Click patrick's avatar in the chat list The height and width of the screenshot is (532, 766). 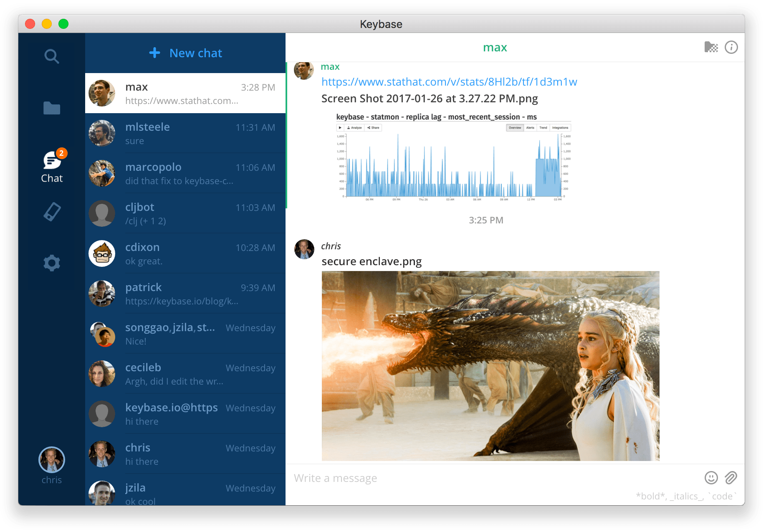[x=102, y=294]
